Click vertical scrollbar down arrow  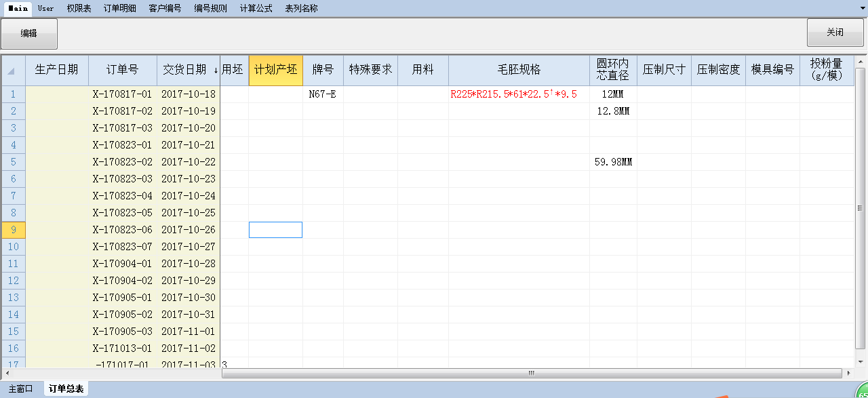[861, 362]
